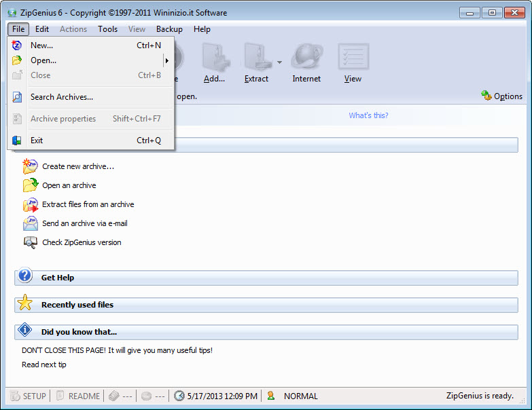Collapse the Get Help section header
The width and height of the screenshot is (532, 410).
266,278
